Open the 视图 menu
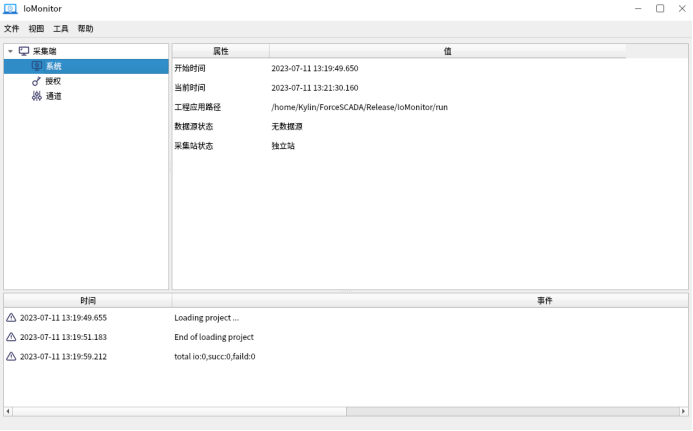Viewport: 693px width, 431px height. click(x=36, y=29)
